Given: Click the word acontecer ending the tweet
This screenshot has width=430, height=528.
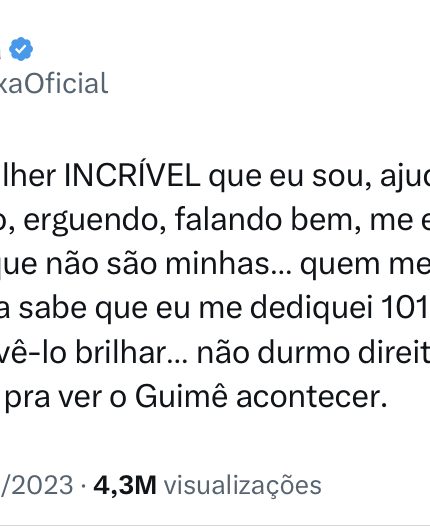Looking at the screenshot, I should 311,397.
